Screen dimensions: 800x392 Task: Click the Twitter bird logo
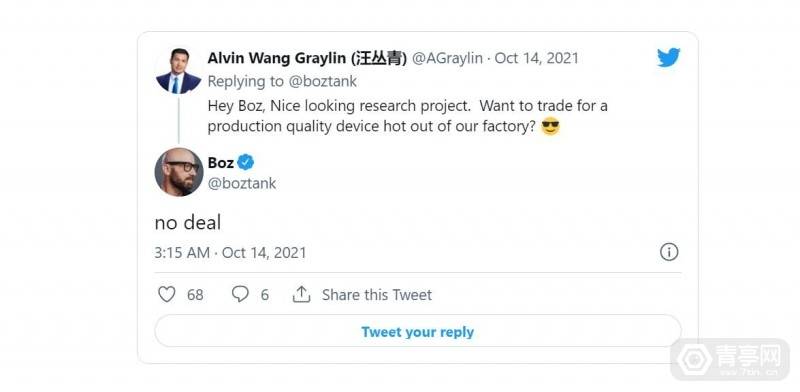(668, 58)
